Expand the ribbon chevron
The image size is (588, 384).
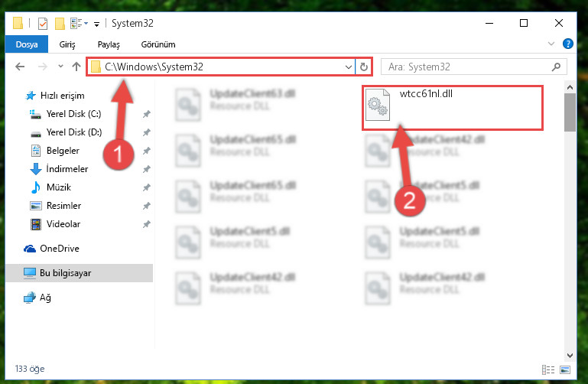coord(551,44)
